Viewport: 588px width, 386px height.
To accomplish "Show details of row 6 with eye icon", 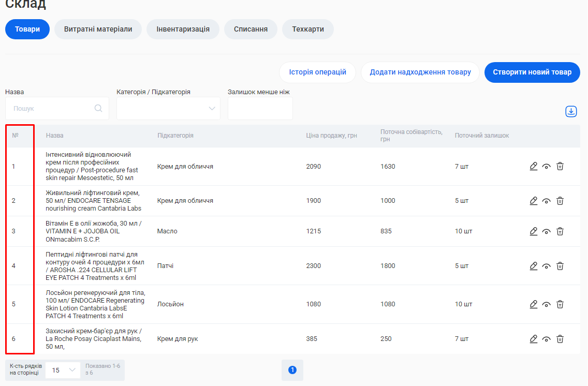I will point(546,339).
